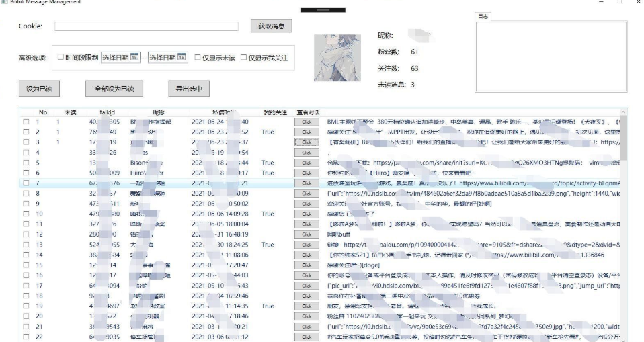Check the checkbox for row 22
This screenshot has width=644, height=342.
[26, 337]
